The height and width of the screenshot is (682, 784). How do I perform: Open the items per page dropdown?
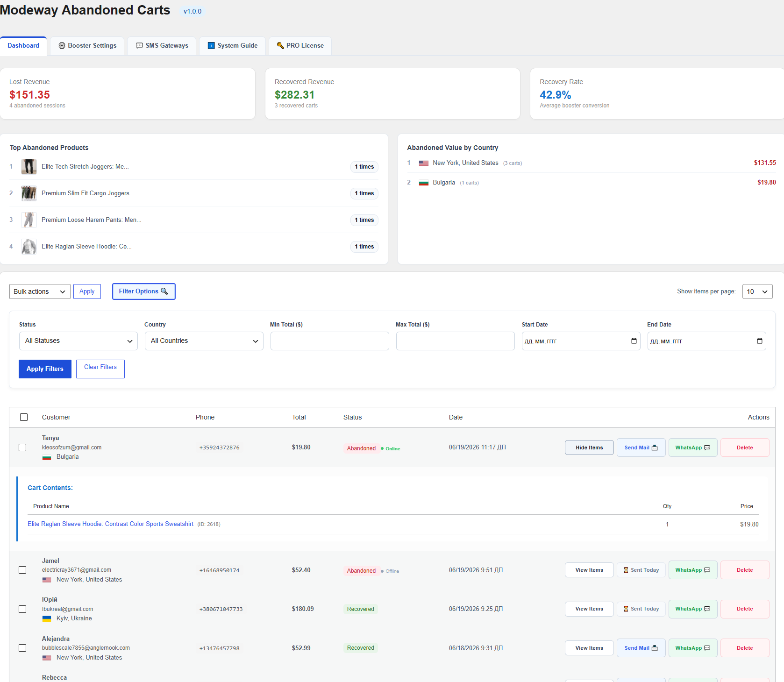pyautogui.click(x=757, y=291)
